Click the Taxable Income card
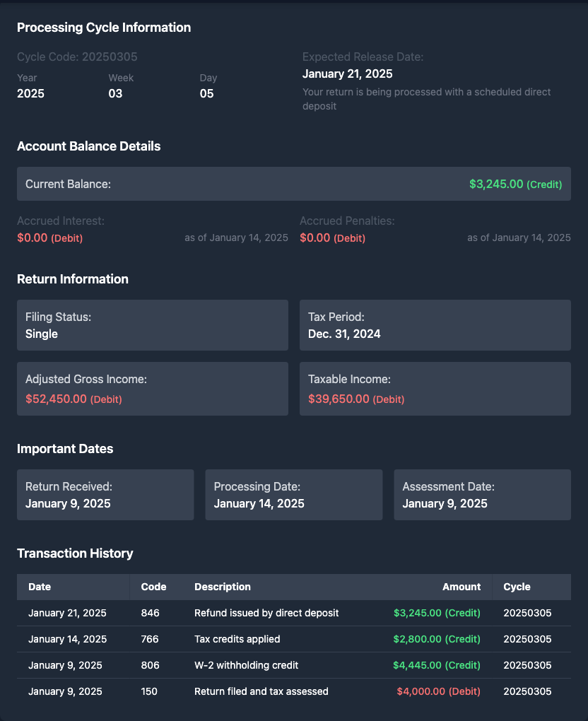This screenshot has height=721, width=588. pos(435,389)
